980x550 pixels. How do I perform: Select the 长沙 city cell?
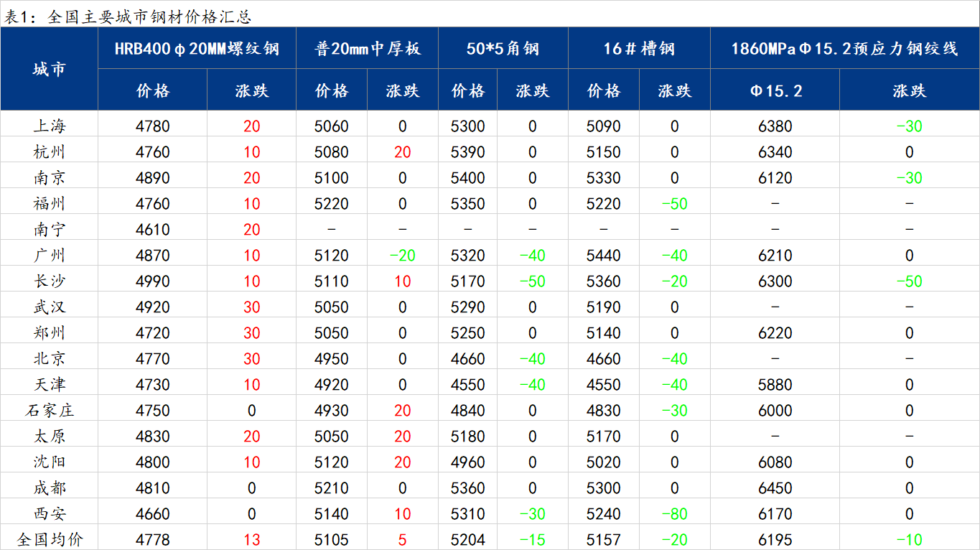coord(49,281)
